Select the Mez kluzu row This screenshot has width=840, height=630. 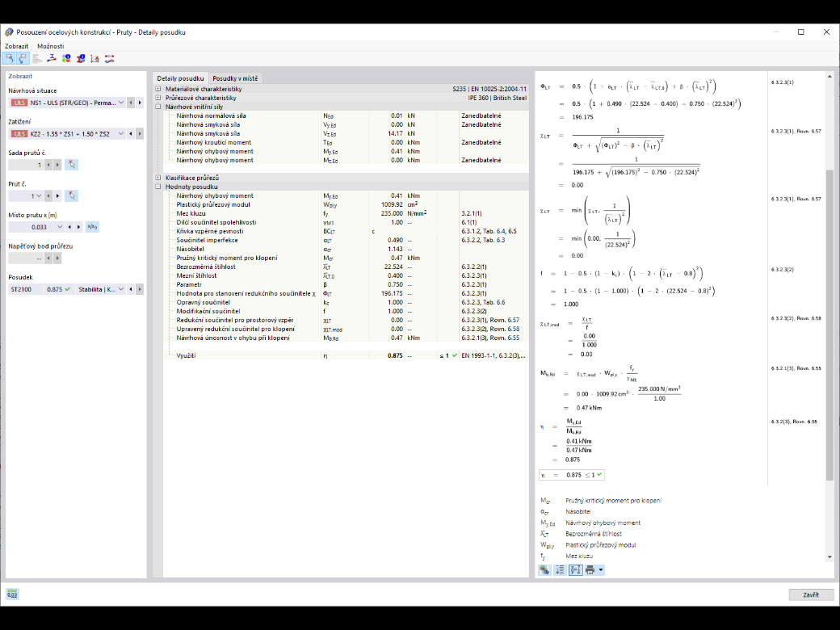click(x=346, y=213)
